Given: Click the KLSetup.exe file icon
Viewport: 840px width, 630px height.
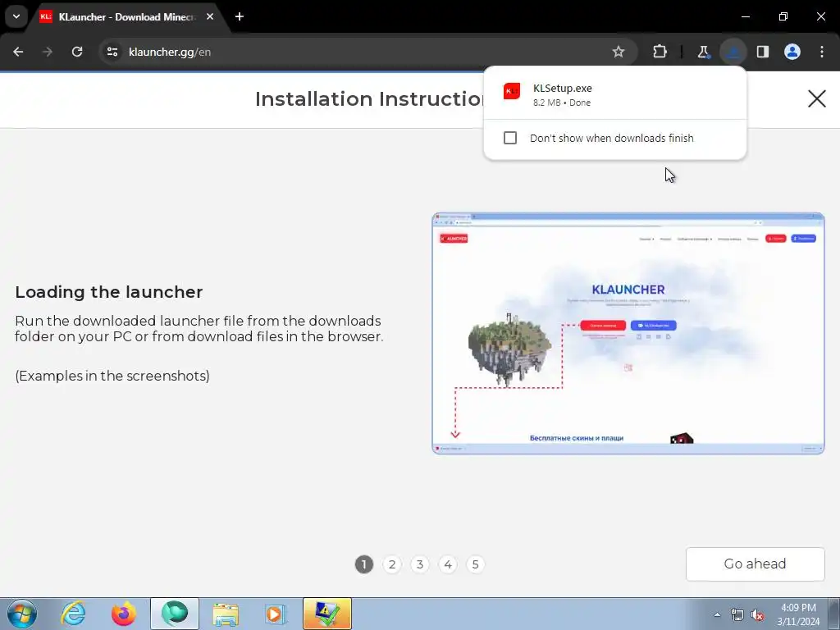Looking at the screenshot, I should point(512,91).
